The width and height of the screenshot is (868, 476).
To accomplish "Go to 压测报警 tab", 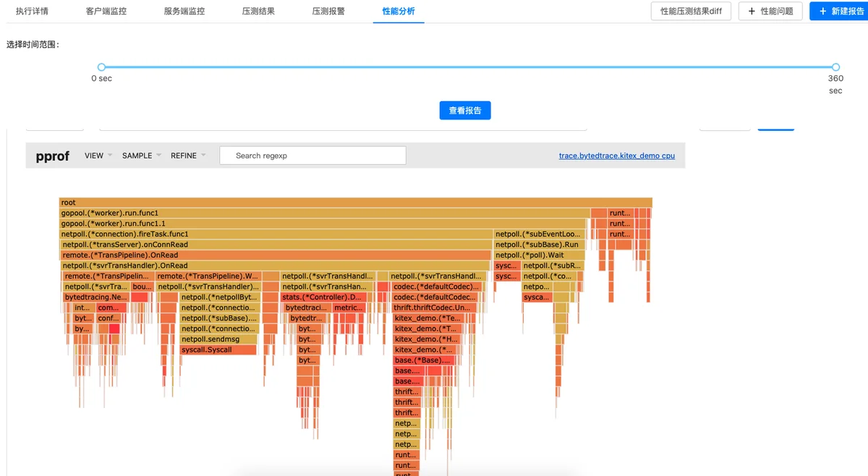I will pyautogui.click(x=328, y=11).
